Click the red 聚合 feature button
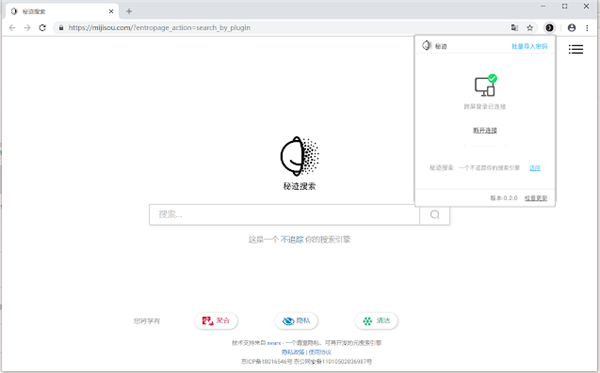 click(216, 321)
